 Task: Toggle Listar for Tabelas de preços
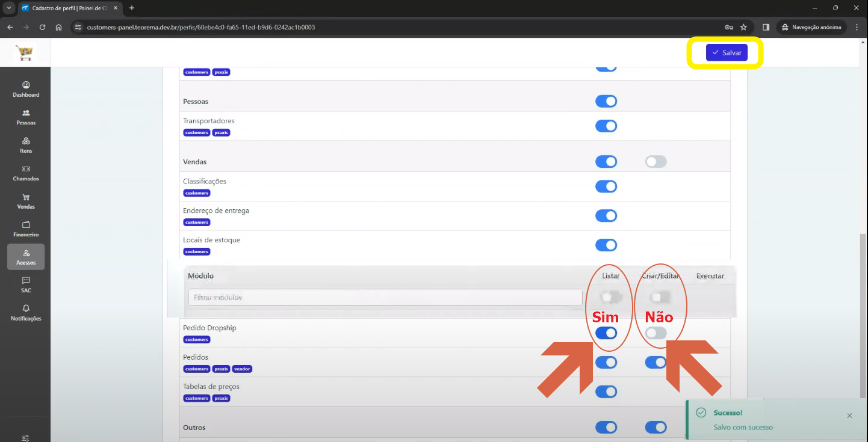606,391
